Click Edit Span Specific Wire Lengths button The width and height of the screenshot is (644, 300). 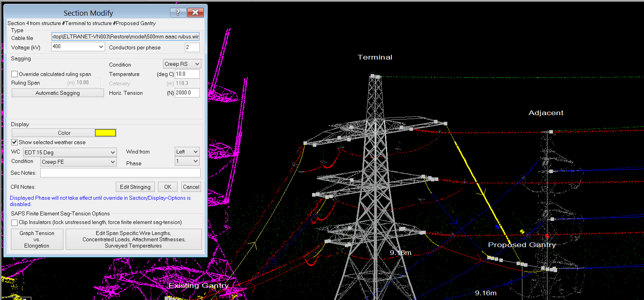pos(134,239)
